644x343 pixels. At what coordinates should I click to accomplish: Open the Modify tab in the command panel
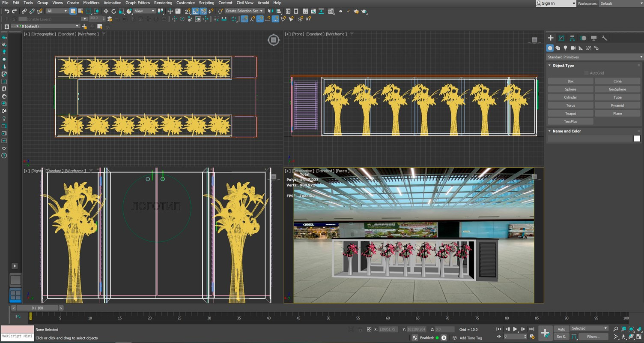point(561,38)
